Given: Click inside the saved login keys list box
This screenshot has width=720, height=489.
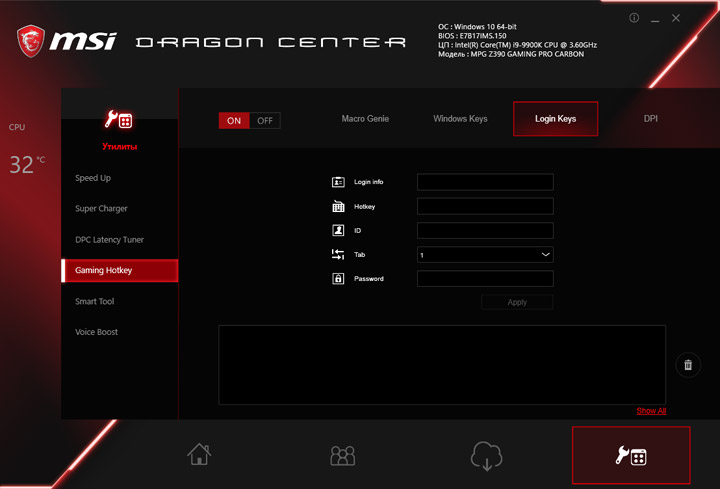Looking at the screenshot, I should pyautogui.click(x=442, y=365).
